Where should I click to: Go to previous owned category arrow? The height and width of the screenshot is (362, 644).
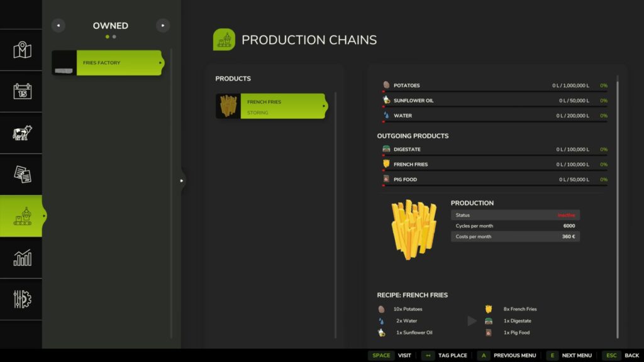click(58, 26)
